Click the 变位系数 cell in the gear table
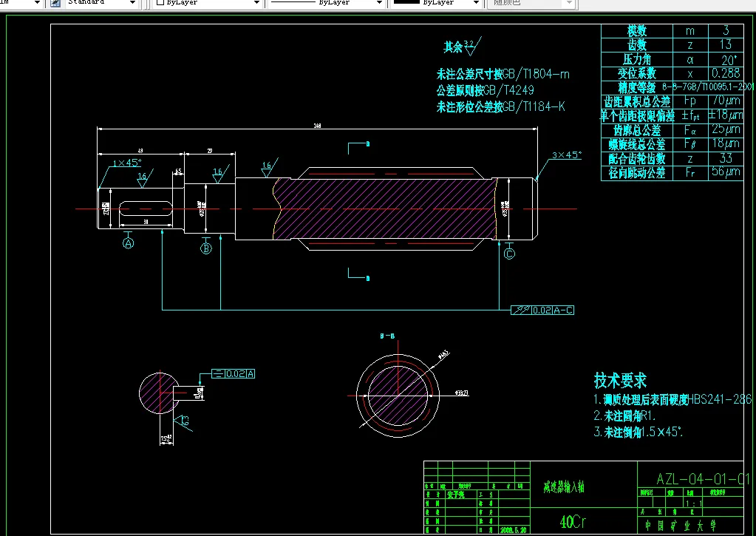 (637, 73)
